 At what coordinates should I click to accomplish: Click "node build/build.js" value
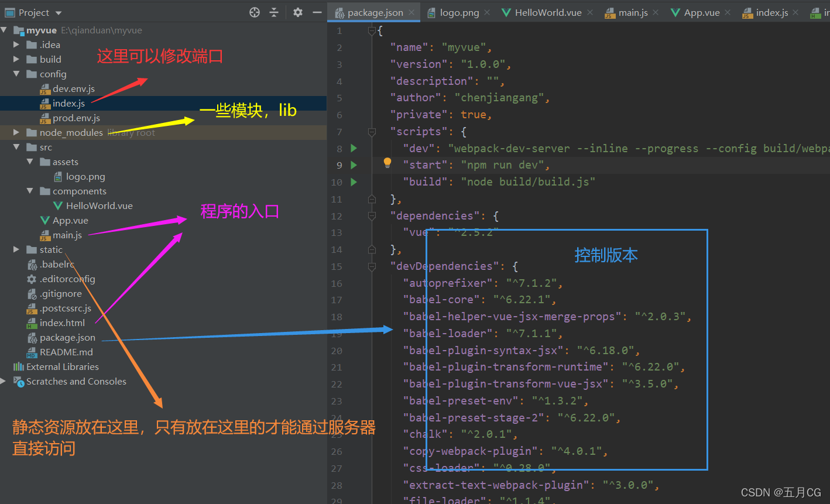528,182
